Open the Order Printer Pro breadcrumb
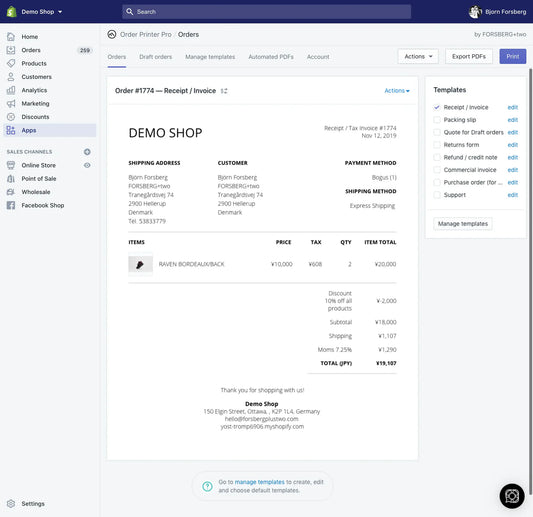This screenshot has height=517, width=533. coord(145,34)
